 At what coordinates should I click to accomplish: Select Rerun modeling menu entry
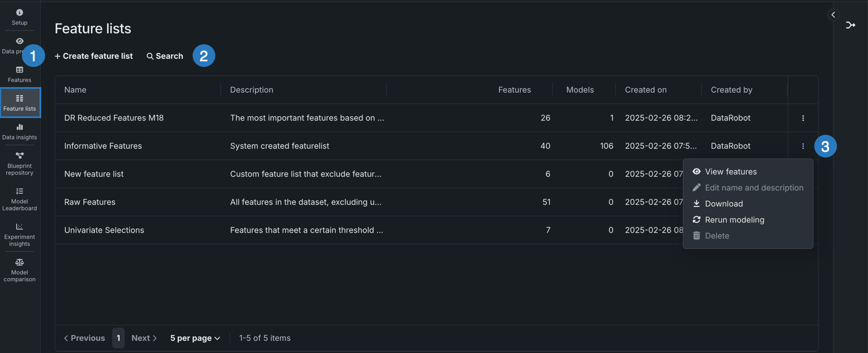734,220
